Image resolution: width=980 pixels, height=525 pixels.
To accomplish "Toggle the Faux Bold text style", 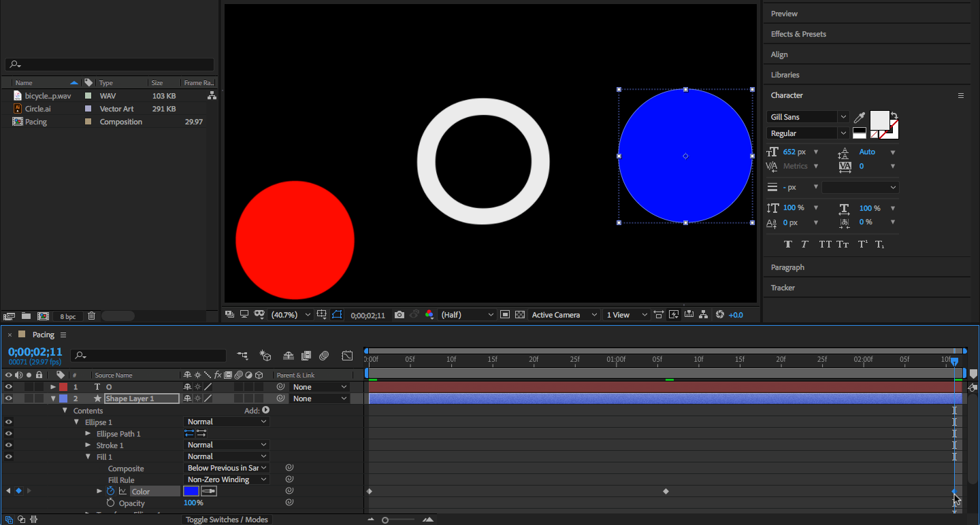I will pyautogui.click(x=788, y=245).
